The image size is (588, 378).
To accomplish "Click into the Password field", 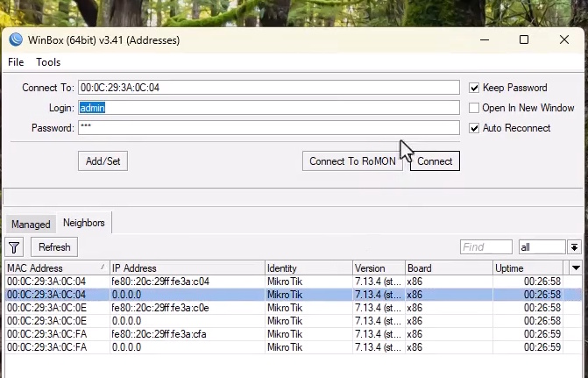I will click(x=269, y=128).
